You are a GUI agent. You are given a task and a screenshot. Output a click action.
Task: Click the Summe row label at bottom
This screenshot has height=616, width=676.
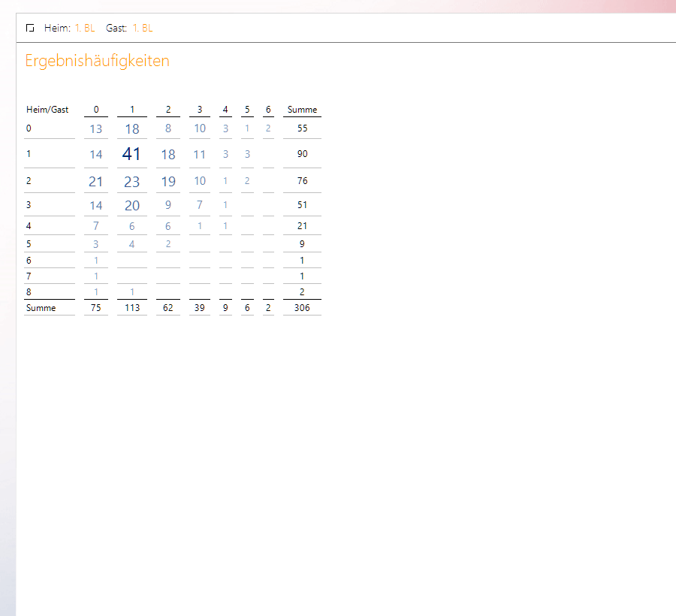click(41, 307)
